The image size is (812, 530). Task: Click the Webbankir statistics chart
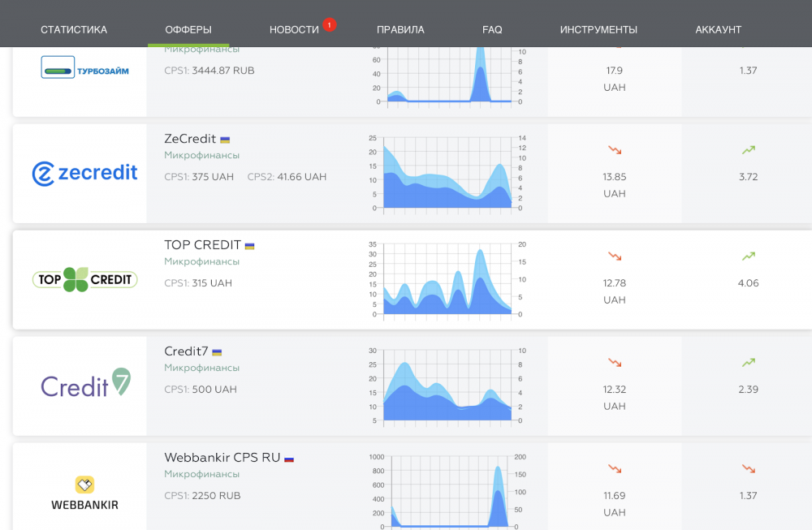447,492
